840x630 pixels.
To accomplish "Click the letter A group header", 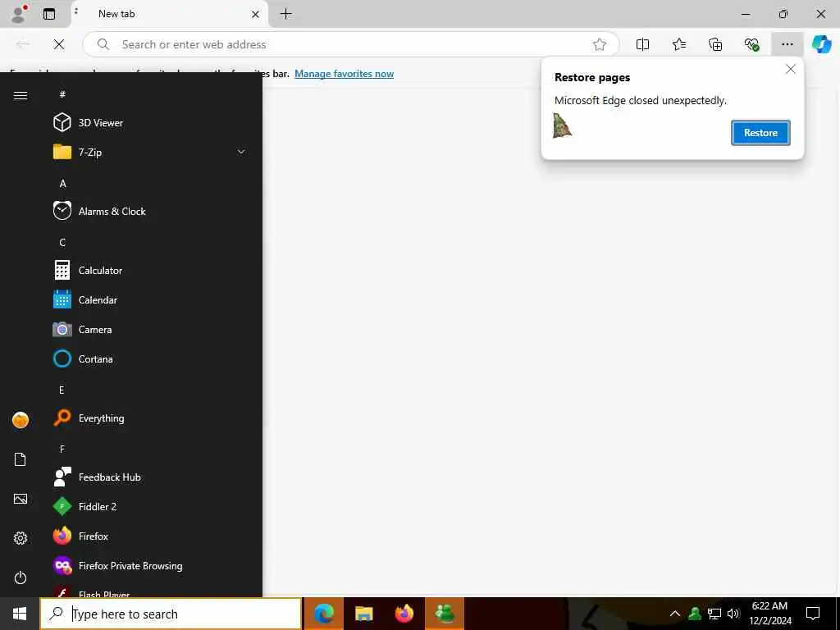I will tap(62, 183).
